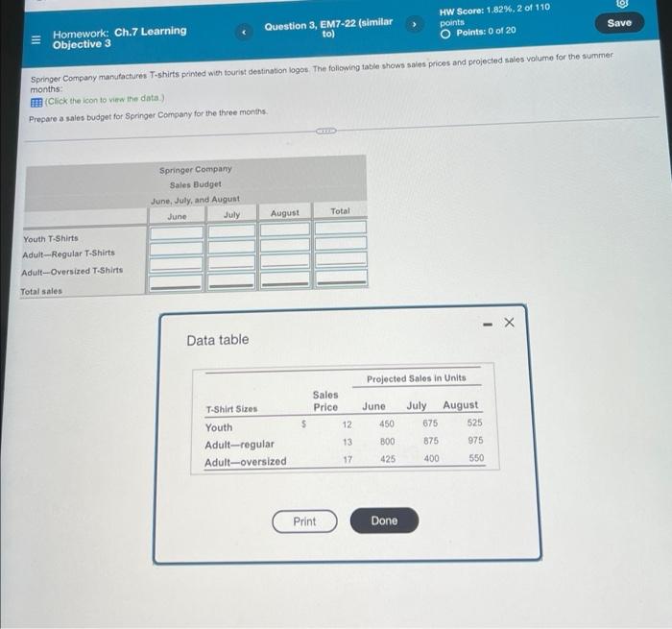Click the Save button
672x629 pixels.
point(619,23)
